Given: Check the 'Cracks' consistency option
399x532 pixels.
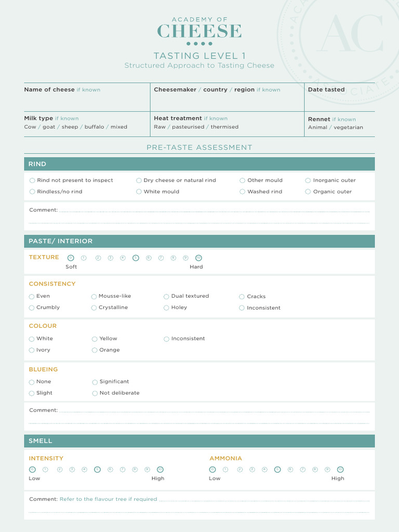Looking at the screenshot, I should click(x=242, y=297).
